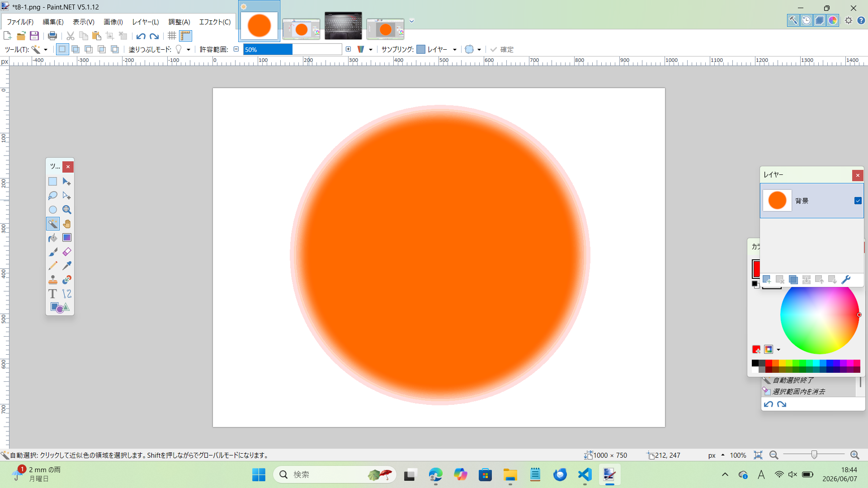868x488 pixels.
Task: Select the Text tool
Action: click(53, 294)
